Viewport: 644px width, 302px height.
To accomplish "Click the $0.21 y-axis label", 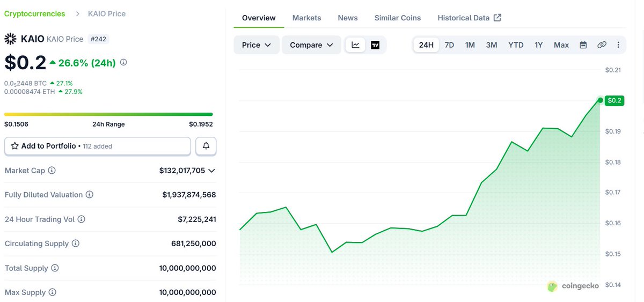I will [613, 70].
